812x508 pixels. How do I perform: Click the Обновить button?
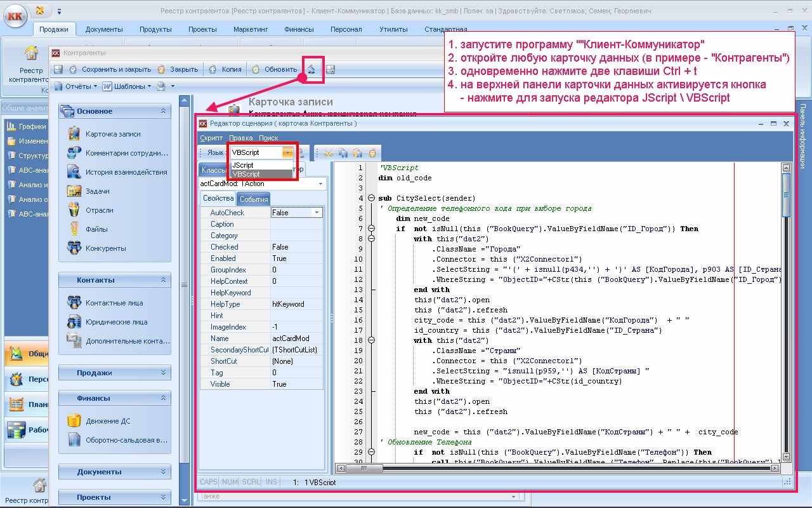pos(274,69)
